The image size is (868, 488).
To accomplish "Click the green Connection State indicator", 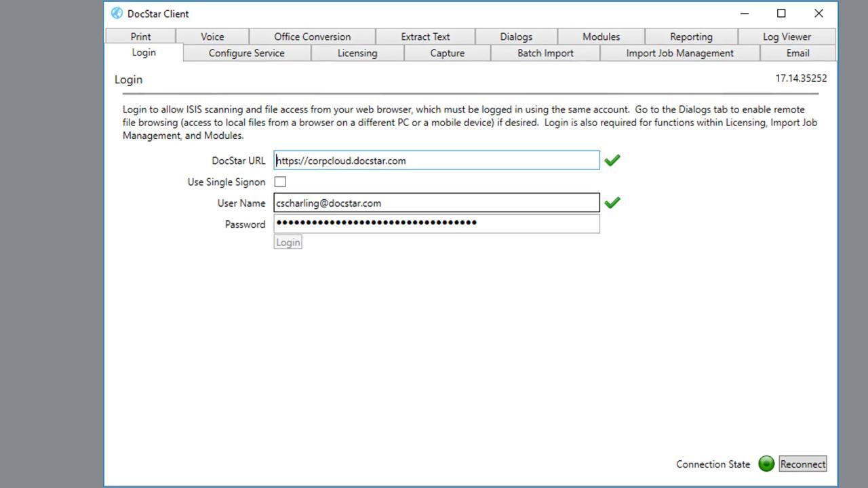I will coord(766,464).
